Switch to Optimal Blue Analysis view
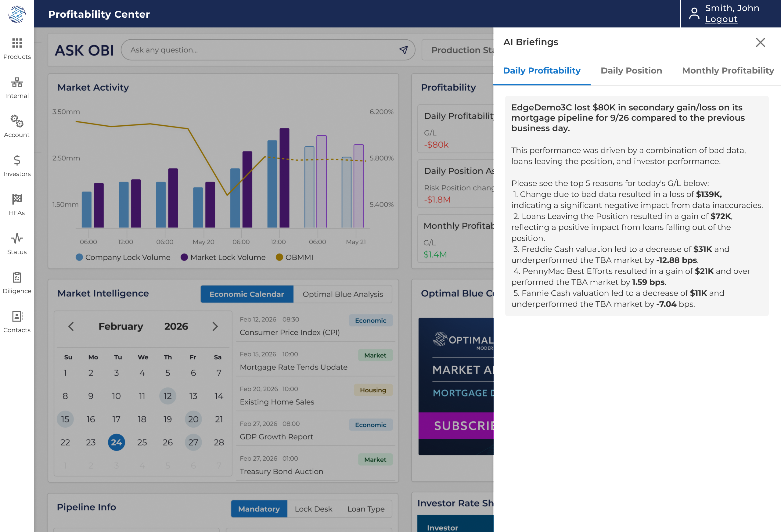This screenshot has height=532, width=781. pyautogui.click(x=343, y=294)
